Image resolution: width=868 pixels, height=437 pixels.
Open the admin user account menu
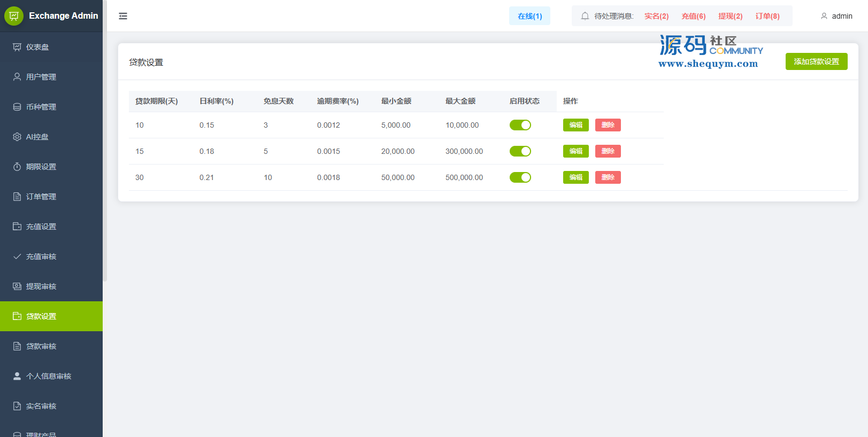point(836,16)
